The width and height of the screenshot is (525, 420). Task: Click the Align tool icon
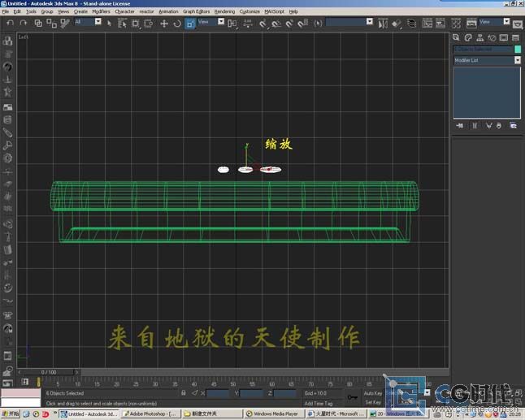(397, 24)
